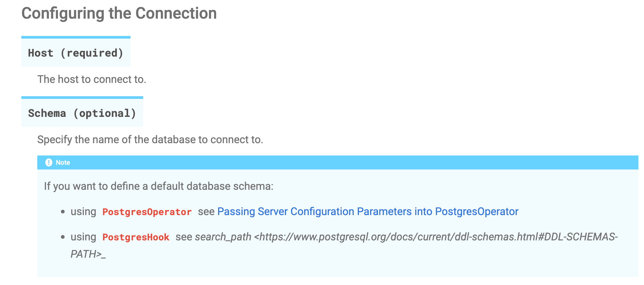Click the blue Note header bar
644x285 pixels.
tap(338, 162)
